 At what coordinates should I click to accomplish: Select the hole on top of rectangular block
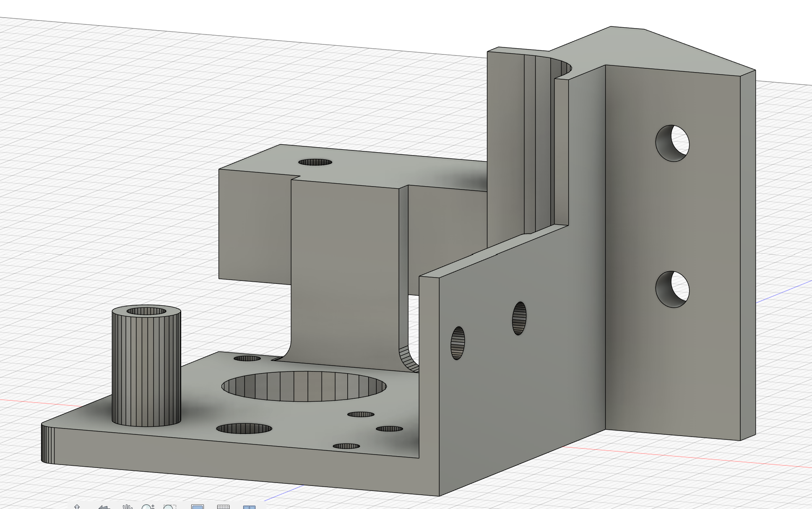(x=315, y=162)
